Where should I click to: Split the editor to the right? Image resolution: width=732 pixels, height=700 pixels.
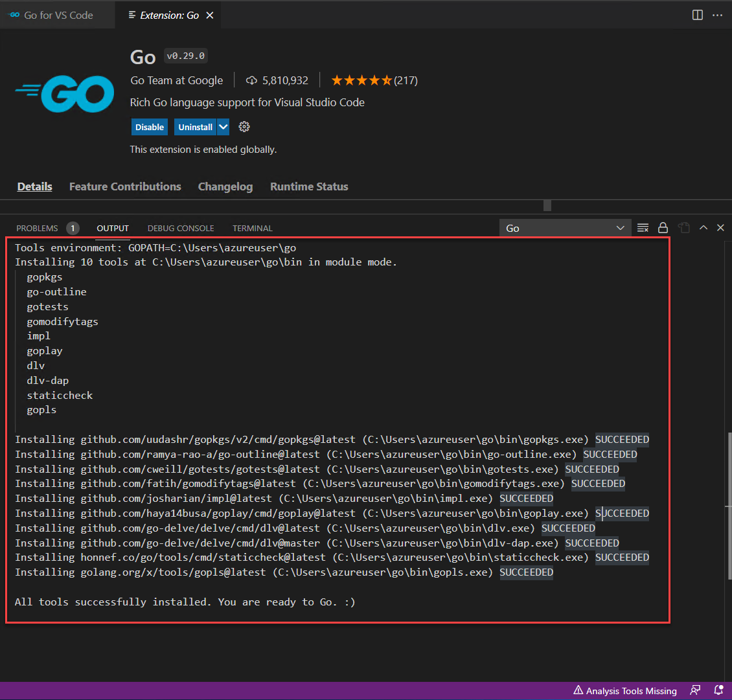[x=698, y=15]
